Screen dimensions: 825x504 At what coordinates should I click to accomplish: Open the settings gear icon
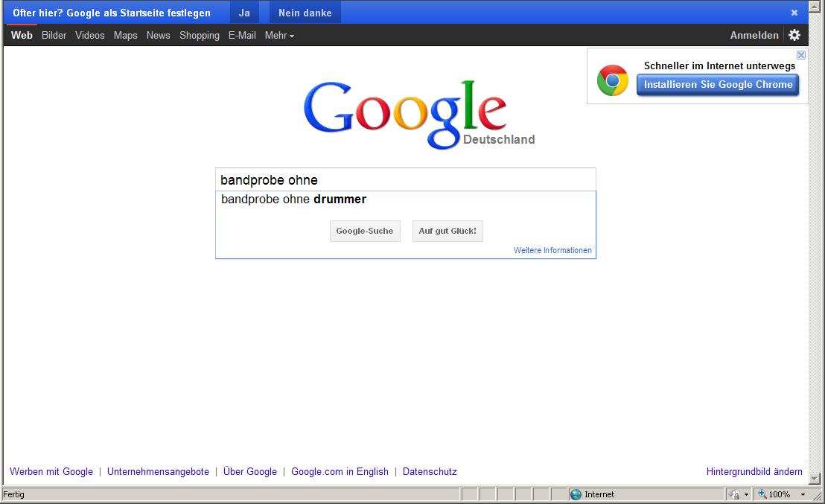tap(794, 35)
